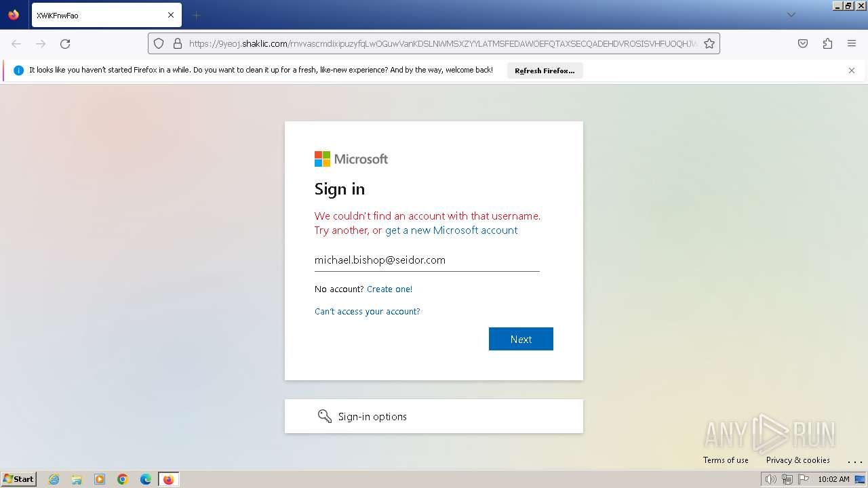This screenshot has width=868, height=488.
Task: Click the forward navigation arrow
Action: click(x=41, y=43)
